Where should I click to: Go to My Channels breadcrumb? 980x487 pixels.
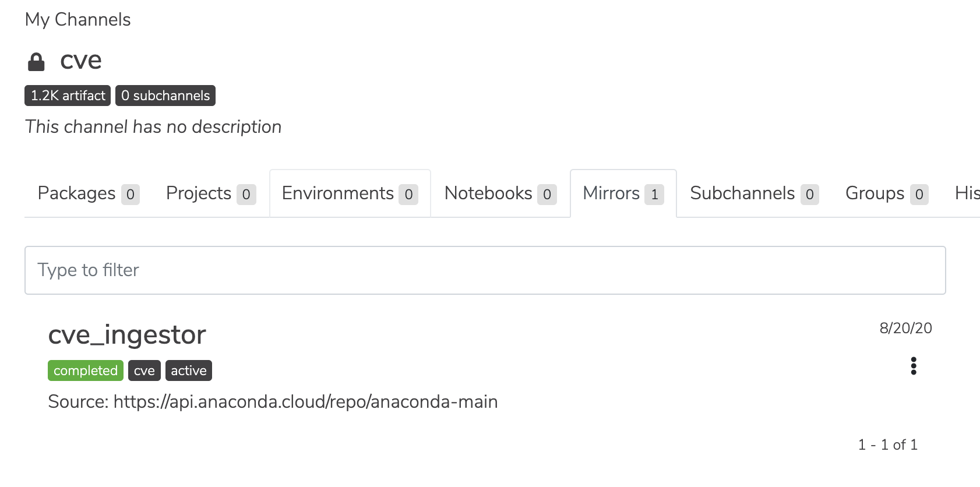point(78,20)
